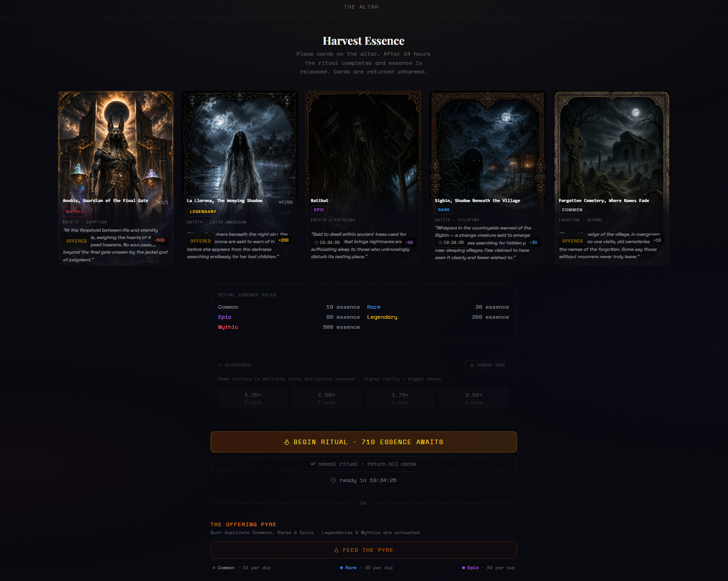Click the Mythic rarity label in essence rates

pyautogui.click(x=228, y=327)
